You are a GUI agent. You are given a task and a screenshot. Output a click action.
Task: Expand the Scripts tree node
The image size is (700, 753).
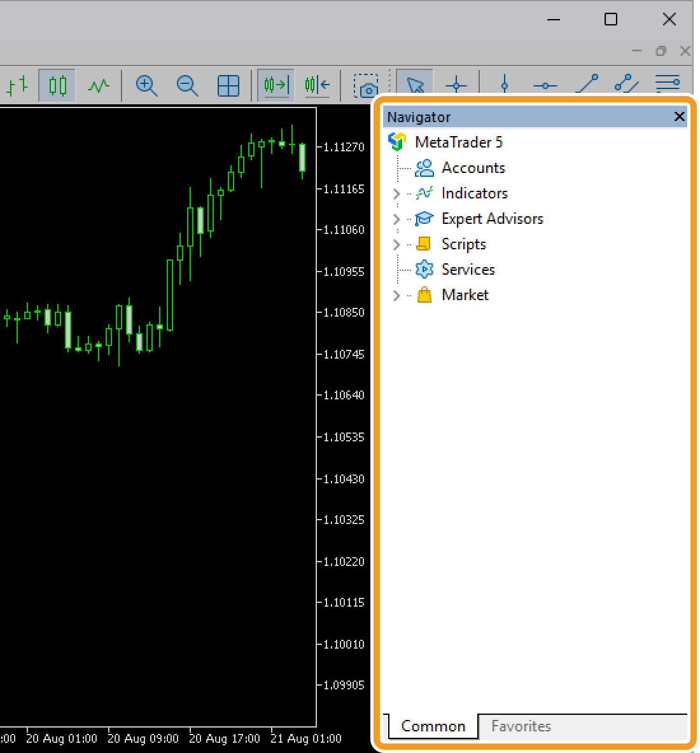point(396,244)
